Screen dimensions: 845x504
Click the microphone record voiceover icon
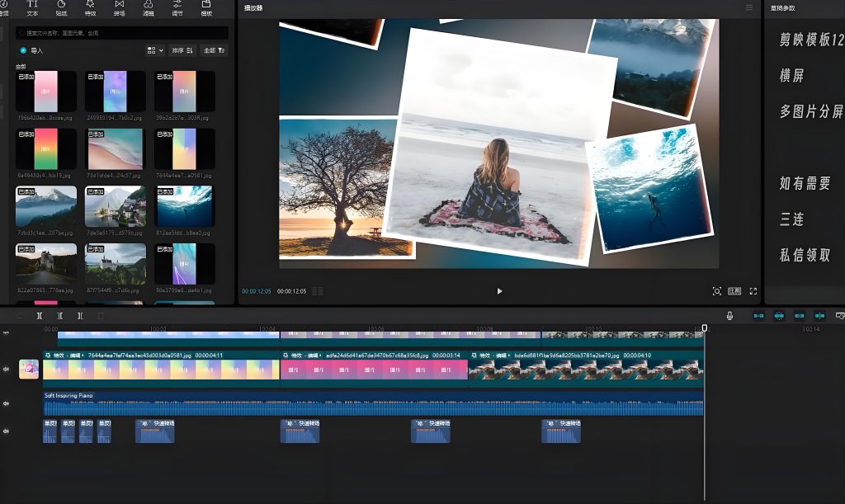click(x=729, y=316)
